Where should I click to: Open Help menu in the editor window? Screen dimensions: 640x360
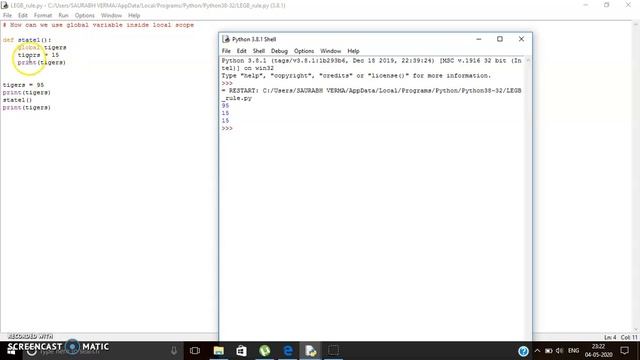point(134,16)
